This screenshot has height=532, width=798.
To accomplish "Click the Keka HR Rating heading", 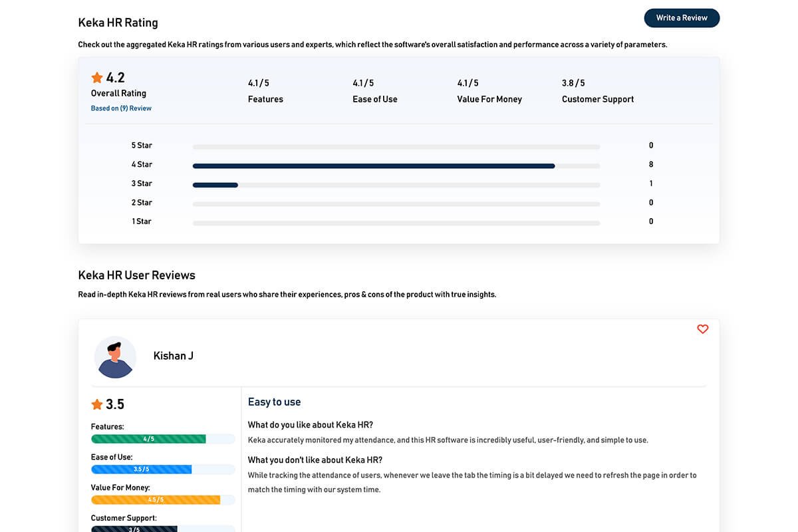I will (x=118, y=23).
